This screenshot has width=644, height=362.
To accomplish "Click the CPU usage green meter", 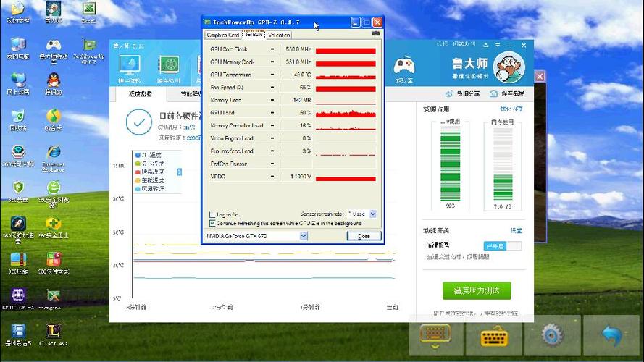I will point(450,164).
